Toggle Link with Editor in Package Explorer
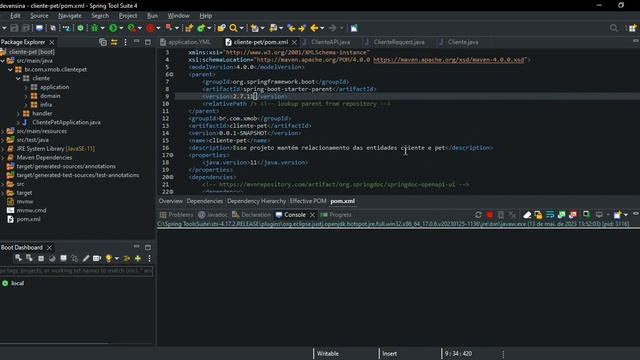Image resolution: width=640 pixels, height=360 pixels. 114,42
